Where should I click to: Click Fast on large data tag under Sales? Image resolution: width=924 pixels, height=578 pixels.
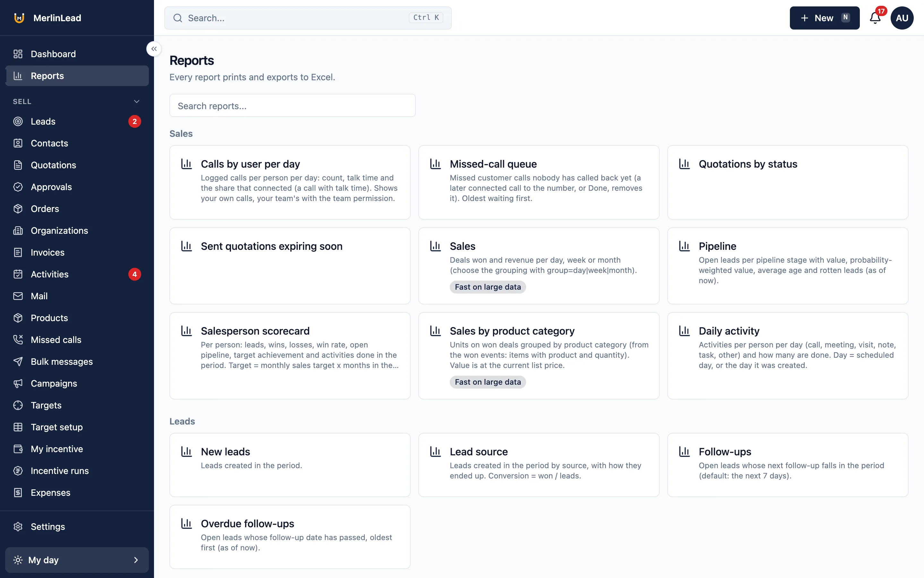[x=488, y=287]
